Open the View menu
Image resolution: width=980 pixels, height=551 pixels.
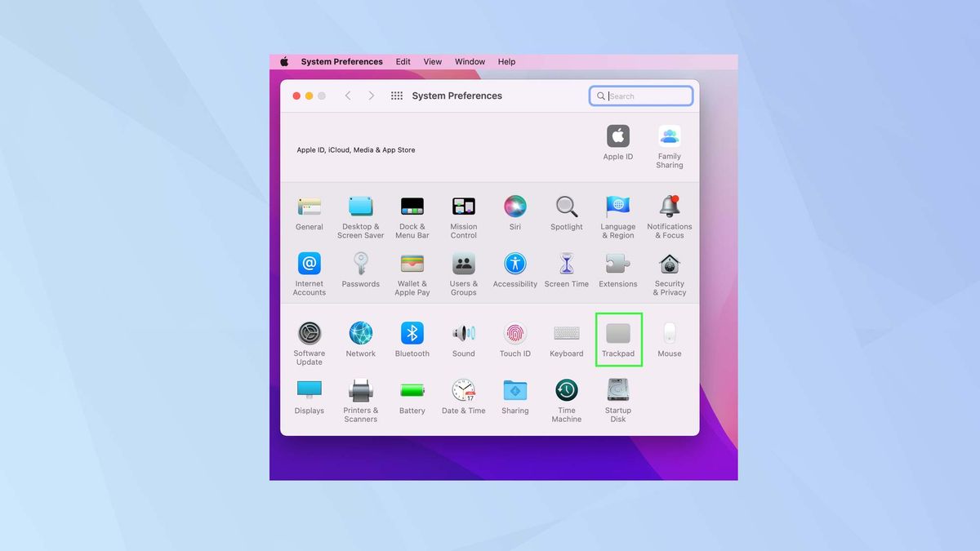point(432,61)
